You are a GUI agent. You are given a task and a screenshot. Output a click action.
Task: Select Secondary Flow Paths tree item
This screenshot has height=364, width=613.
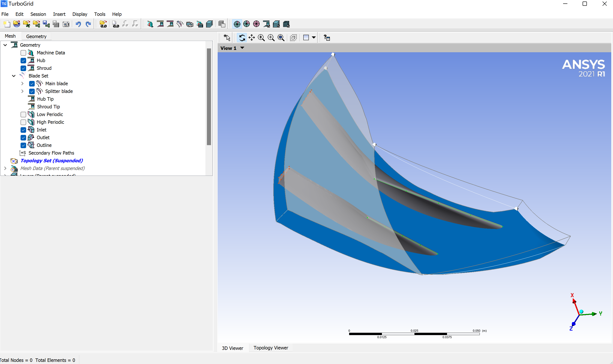click(51, 153)
